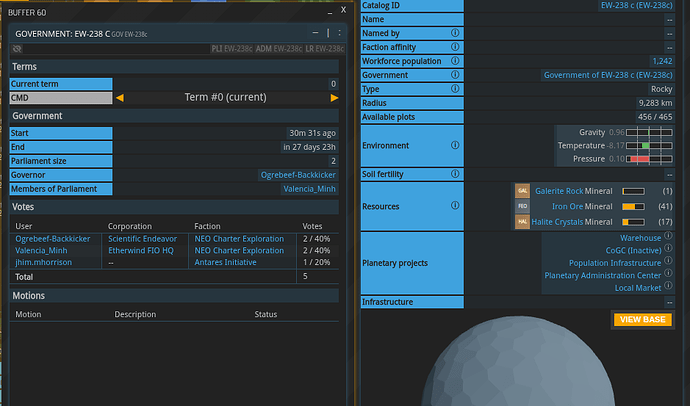
Task: Open Population Infrastructure project link
Action: pyautogui.click(x=615, y=263)
